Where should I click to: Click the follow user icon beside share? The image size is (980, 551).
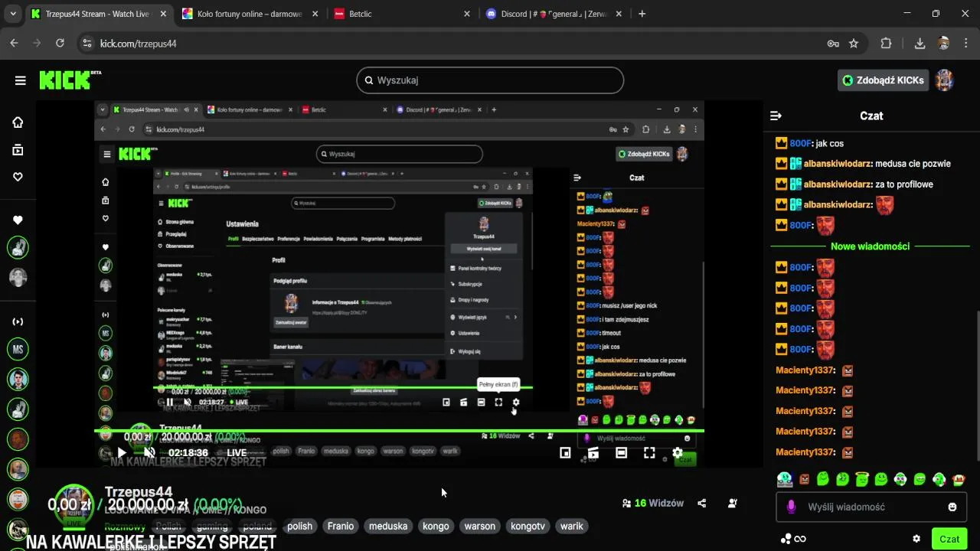pos(733,504)
